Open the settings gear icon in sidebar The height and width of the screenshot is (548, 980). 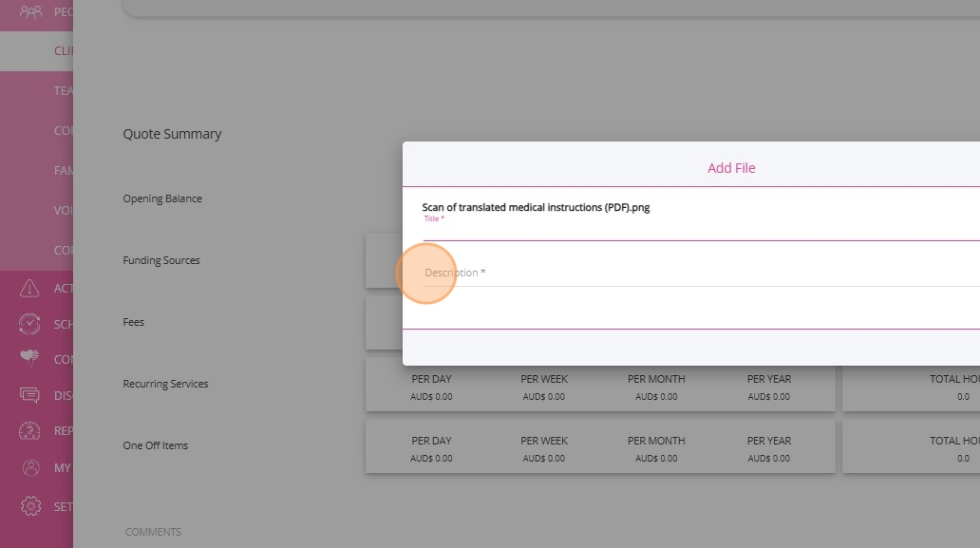(30, 505)
